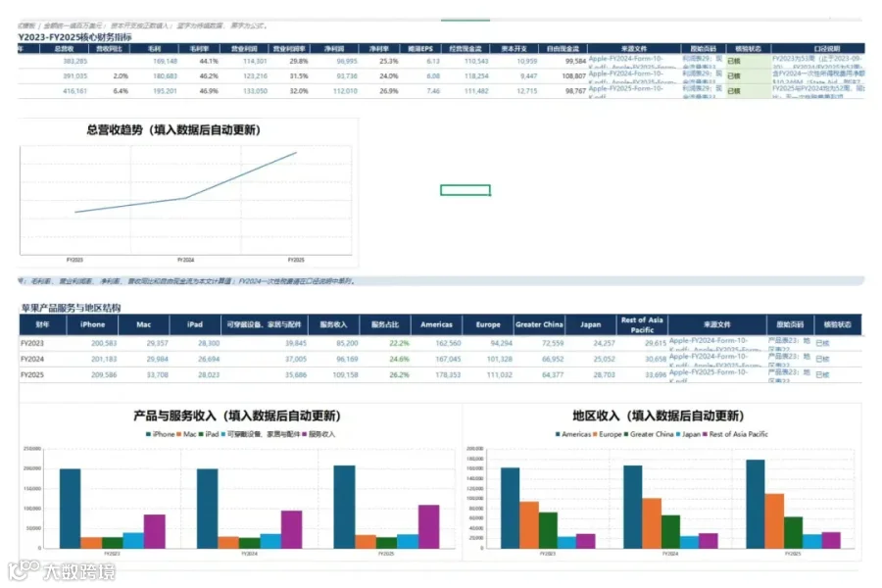This screenshot has width=882, height=588.
Task: Select the 财年 column header
Action: click(x=42, y=324)
